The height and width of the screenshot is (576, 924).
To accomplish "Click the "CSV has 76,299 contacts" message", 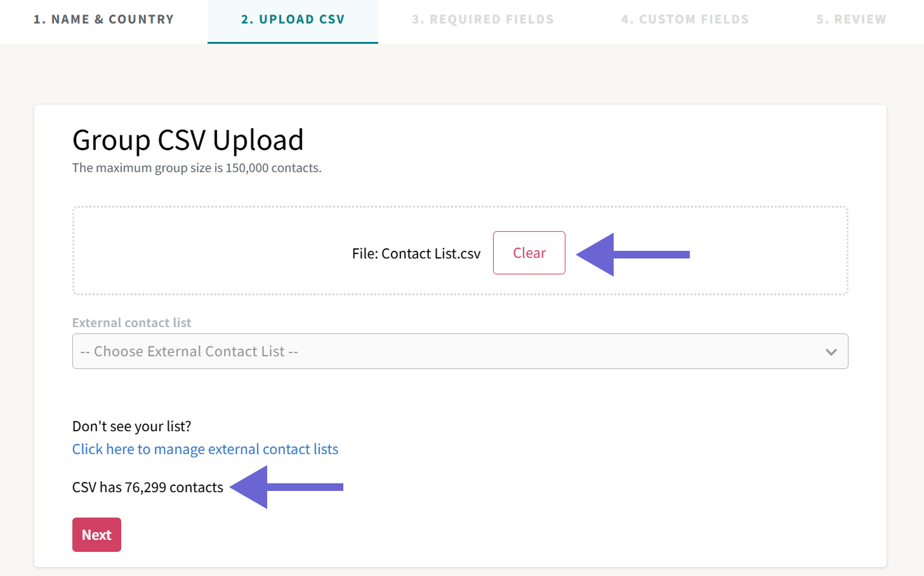I will click(x=147, y=487).
